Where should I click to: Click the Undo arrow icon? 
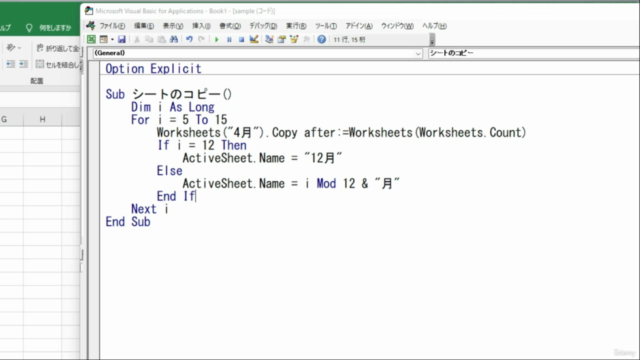(189, 39)
